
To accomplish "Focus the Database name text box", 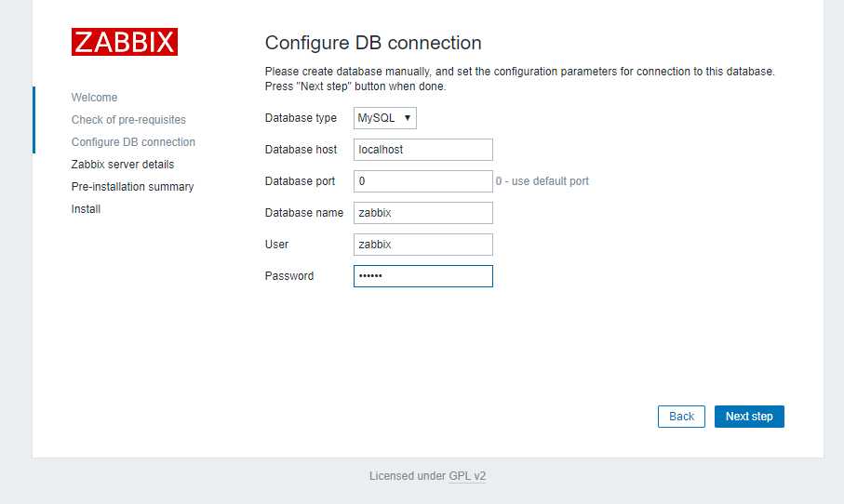I will [422, 213].
